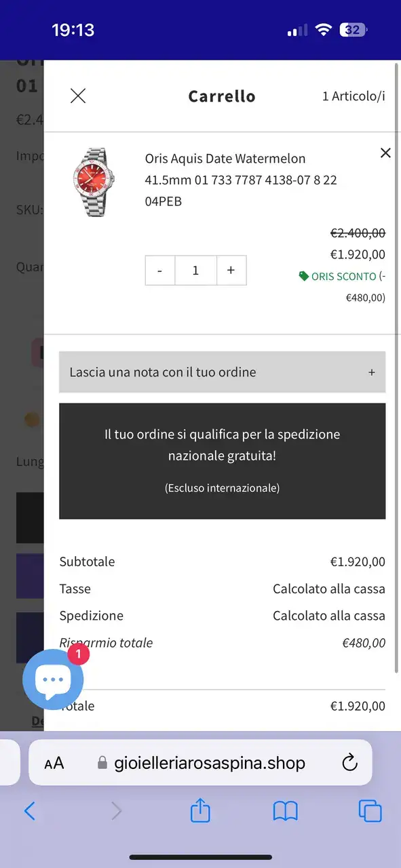Image resolution: width=401 pixels, height=868 pixels.
Task: Tap the gioielleriarosaspina.shop address bar
Action: point(201,763)
